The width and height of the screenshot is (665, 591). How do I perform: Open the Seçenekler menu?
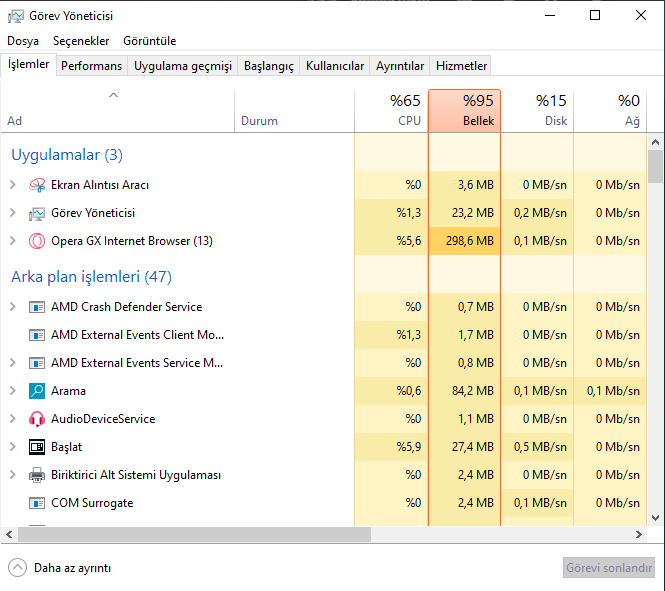[x=81, y=41]
